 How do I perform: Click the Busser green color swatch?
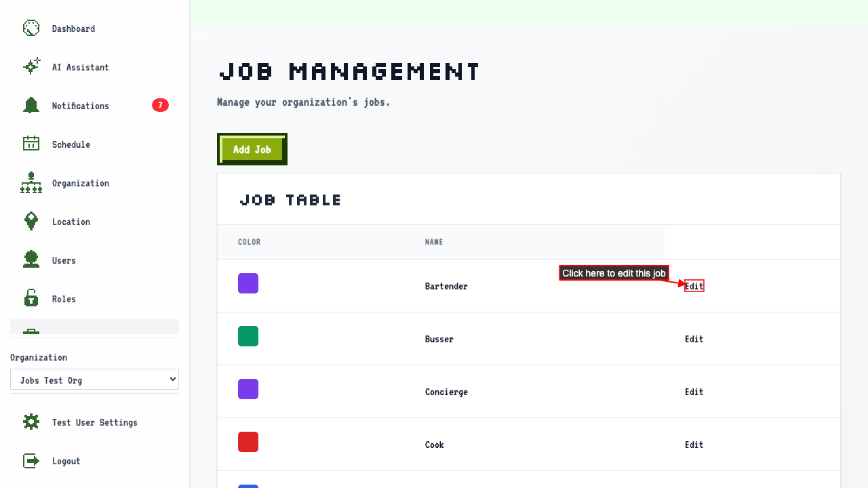pyautogui.click(x=248, y=336)
